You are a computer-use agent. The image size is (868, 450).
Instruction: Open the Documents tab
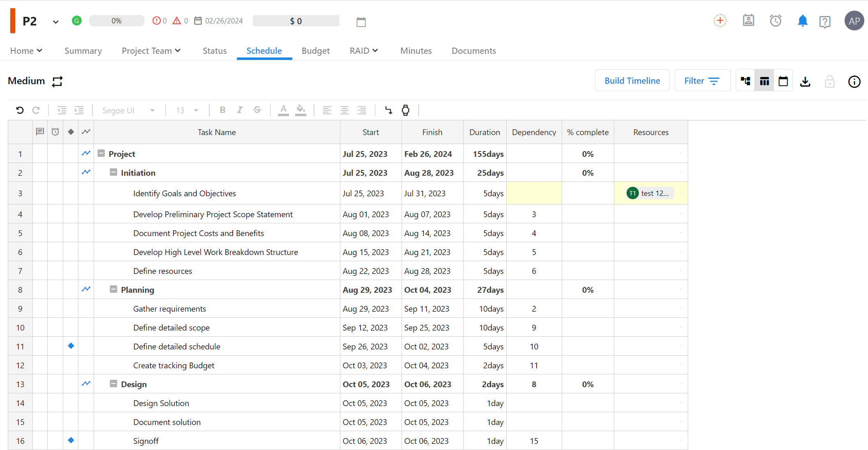point(474,51)
